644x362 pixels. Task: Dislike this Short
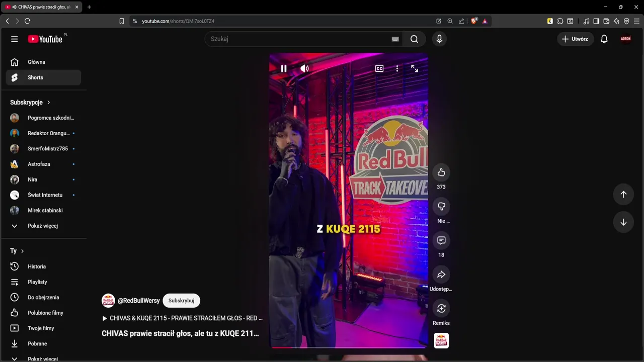[441, 207]
